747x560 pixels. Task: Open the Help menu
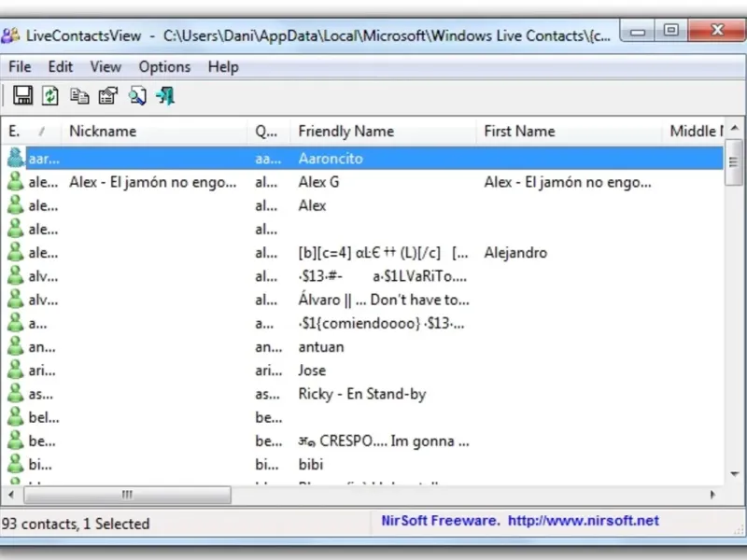click(x=223, y=67)
